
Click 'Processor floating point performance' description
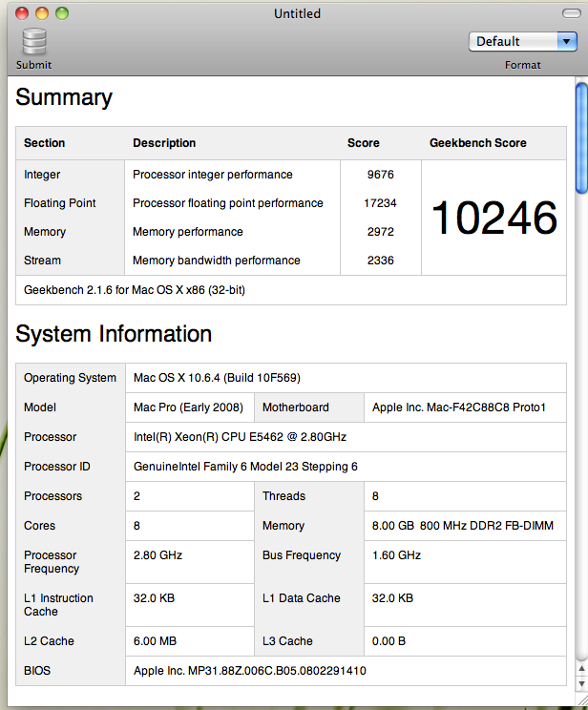pos(228,203)
